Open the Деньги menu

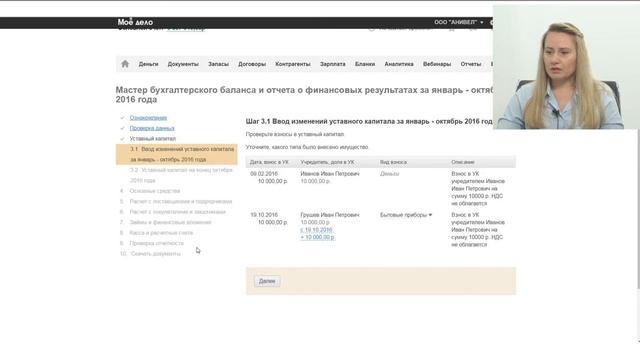pyautogui.click(x=148, y=64)
